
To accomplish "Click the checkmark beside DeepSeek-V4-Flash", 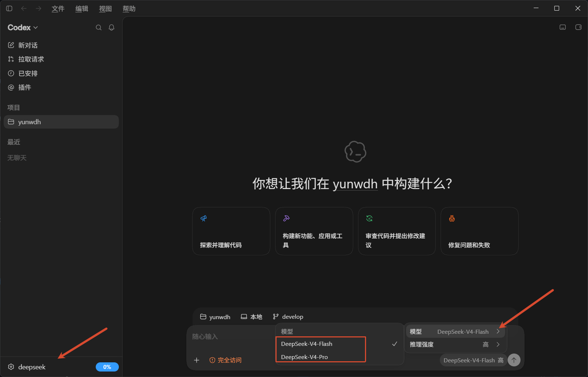I will (395, 344).
